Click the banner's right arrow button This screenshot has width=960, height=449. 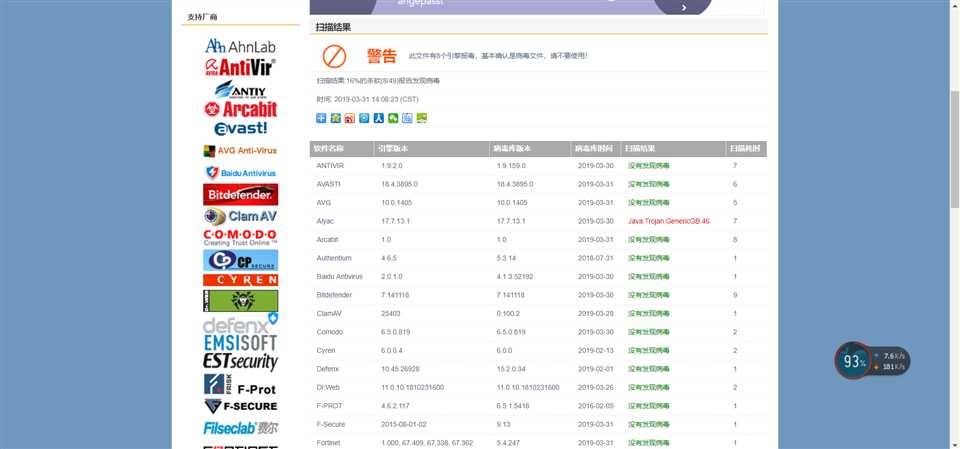pos(684,7)
